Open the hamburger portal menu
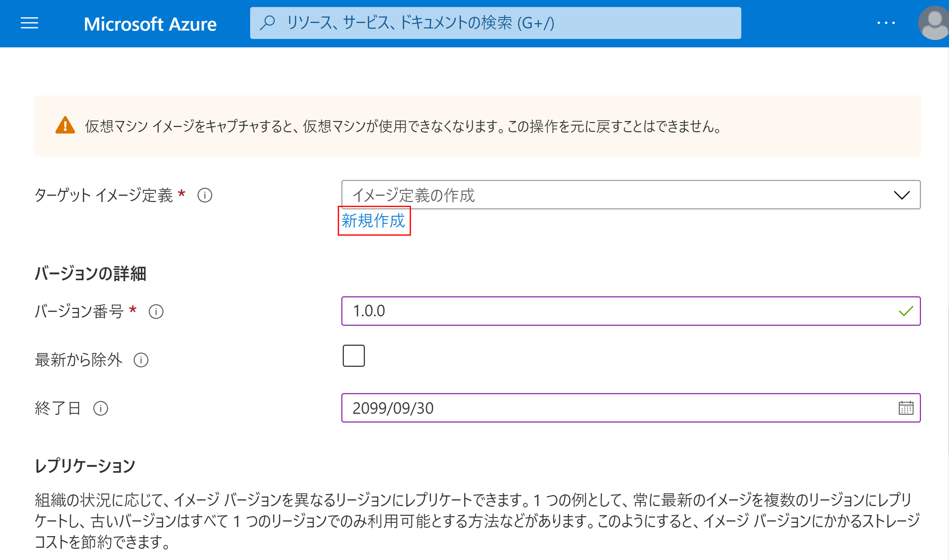 point(29,23)
